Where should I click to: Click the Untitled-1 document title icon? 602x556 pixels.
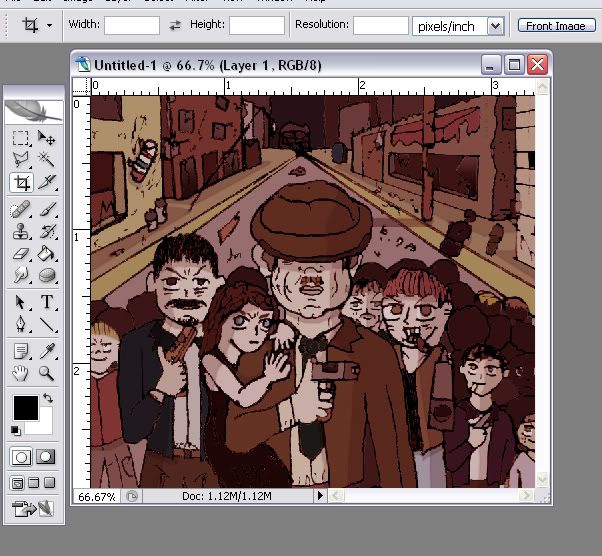coord(82,65)
